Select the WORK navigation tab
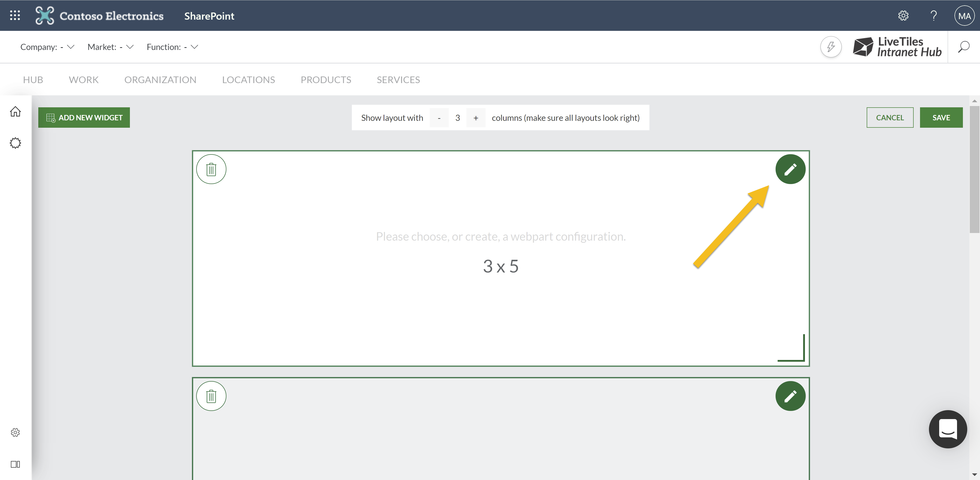 [84, 79]
